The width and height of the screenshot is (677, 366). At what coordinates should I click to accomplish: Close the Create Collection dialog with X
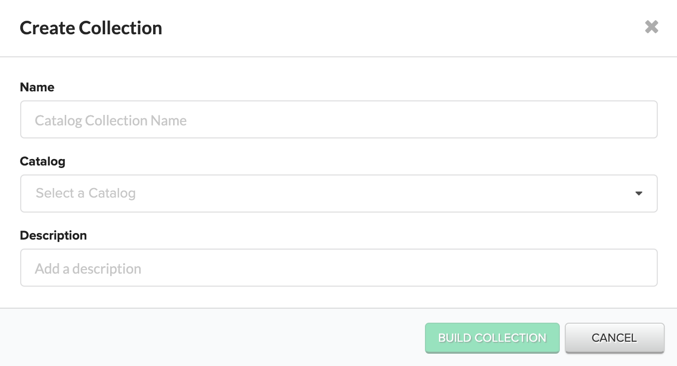(x=651, y=27)
